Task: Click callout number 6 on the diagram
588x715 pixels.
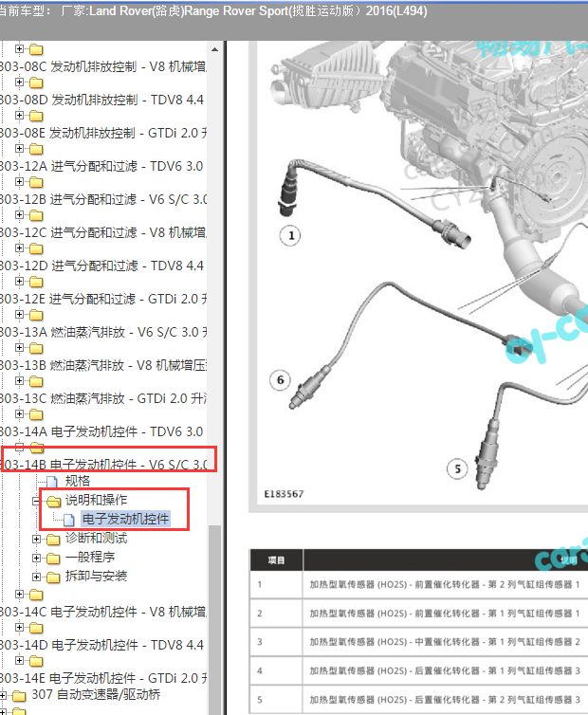Action: pyautogui.click(x=280, y=380)
